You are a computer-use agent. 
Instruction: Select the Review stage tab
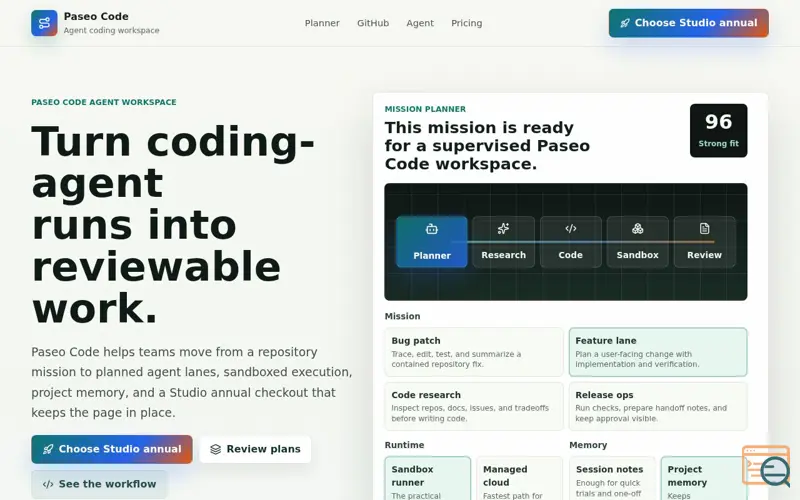pyautogui.click(x=705, y=242)
